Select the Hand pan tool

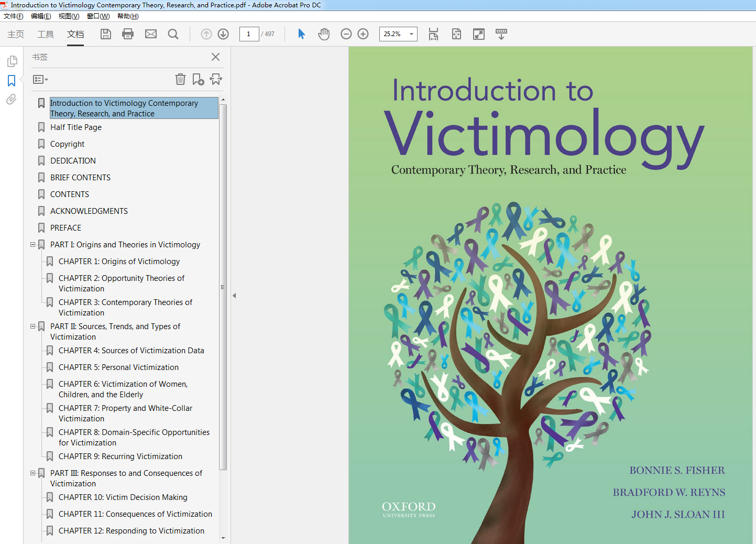click(324, 34)
